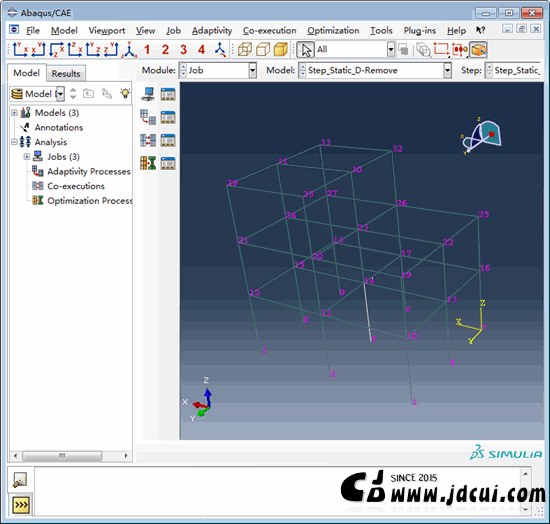The height and width of the screenshot is (524, 550).
Task: Click node label 33 in viewport
Action: point(326,142)
